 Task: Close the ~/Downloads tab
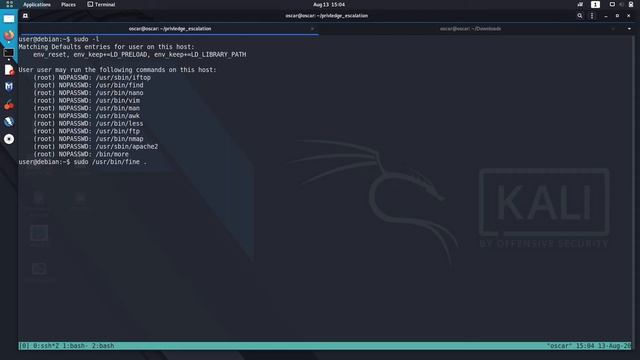[x=613, y=29]
